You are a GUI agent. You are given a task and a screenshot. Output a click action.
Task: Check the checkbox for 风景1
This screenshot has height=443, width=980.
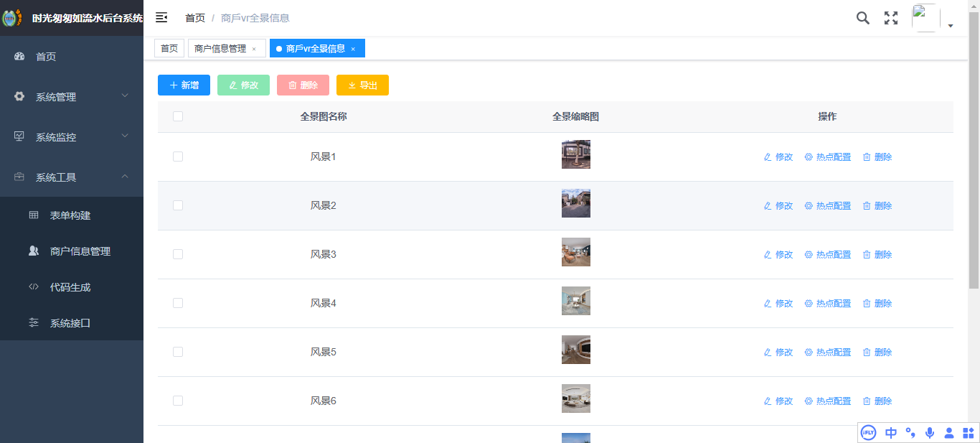(178, 157)
